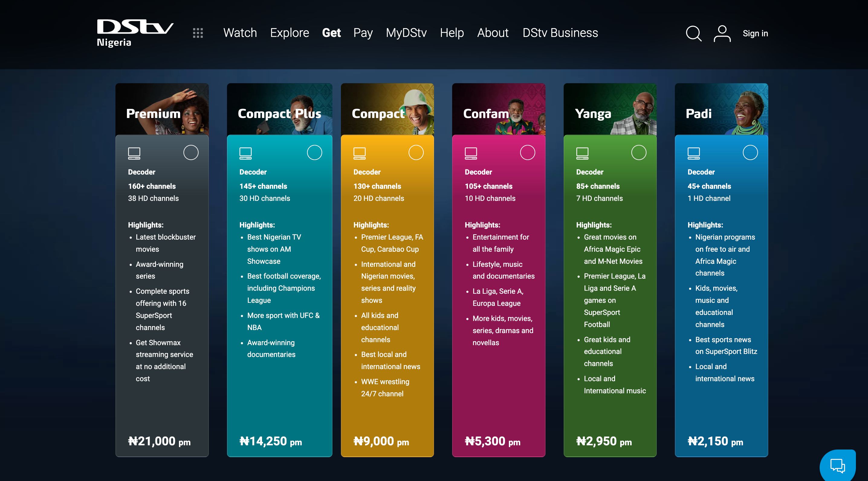Open the live chat bubble icon
The image size is (868, 481).
coord(838,466)
